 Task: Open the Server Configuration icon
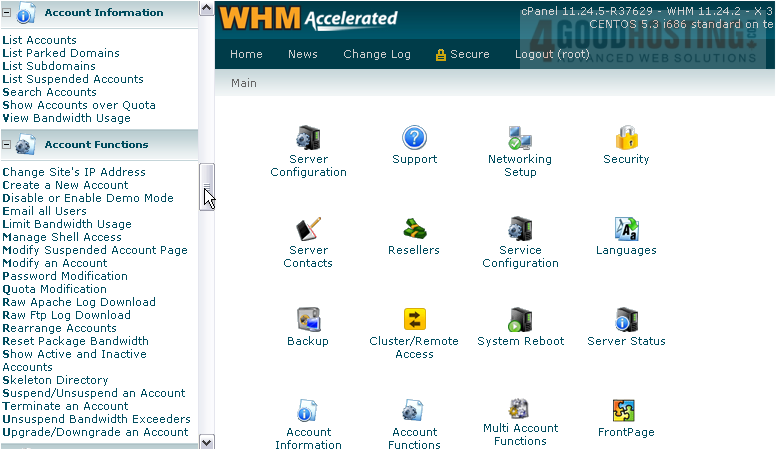[x=308, y=138]
